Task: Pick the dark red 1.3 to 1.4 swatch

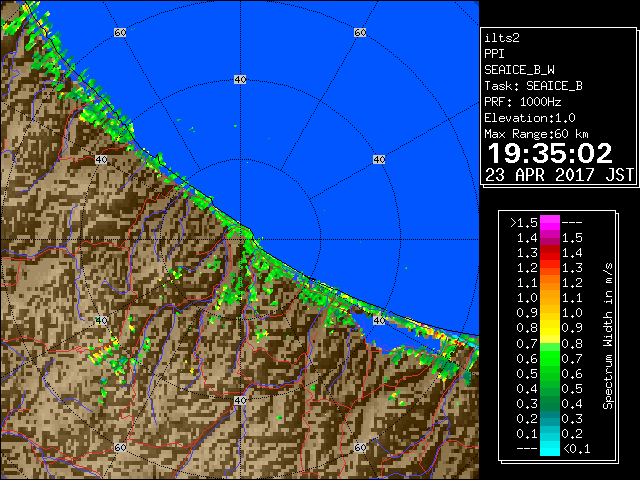Action: pos(549,253)
